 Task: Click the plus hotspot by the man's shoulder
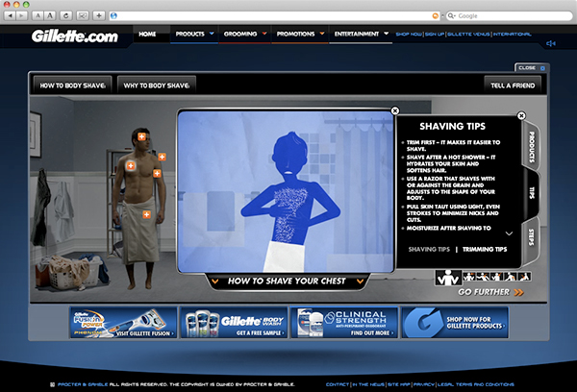[162, 157]
